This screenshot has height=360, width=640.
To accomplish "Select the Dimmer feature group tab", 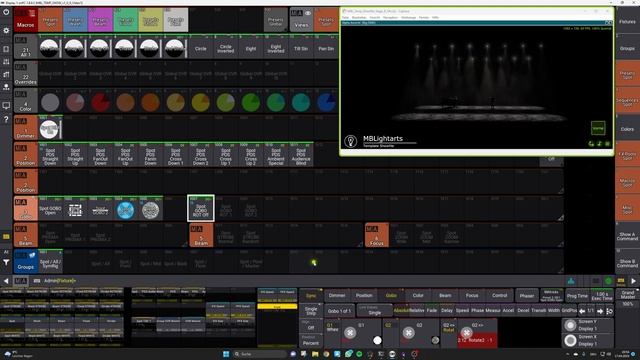I will tap(337, 296).
